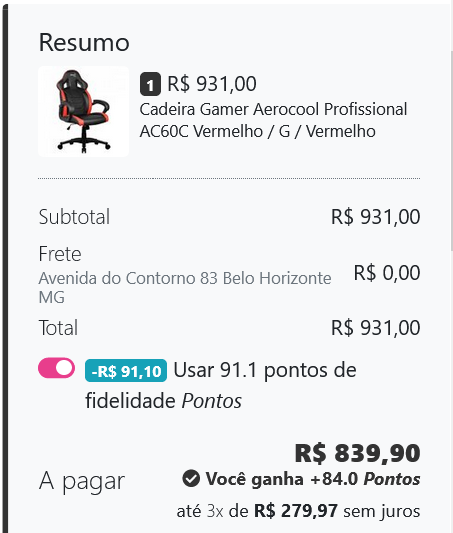Open the Cadeira Gamer Aerocool product name
The height and width of the screenshot is (533, 453).
click(273, 120)
